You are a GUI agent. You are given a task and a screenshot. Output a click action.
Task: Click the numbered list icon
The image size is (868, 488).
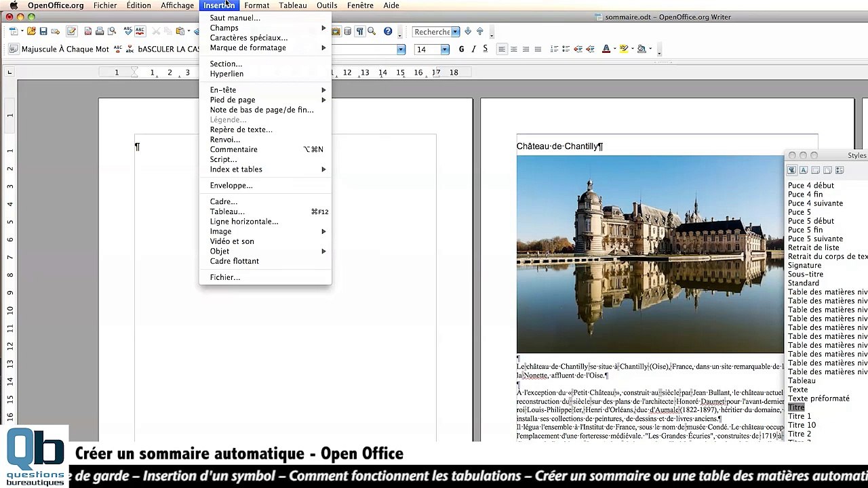[x=554, y=49]
